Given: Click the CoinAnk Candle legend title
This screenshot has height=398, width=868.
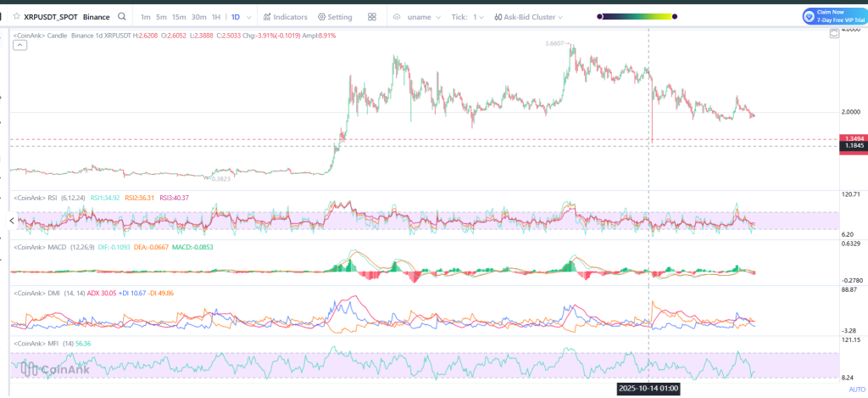Looking at the screenshot, I should click(x=40, y=36).
